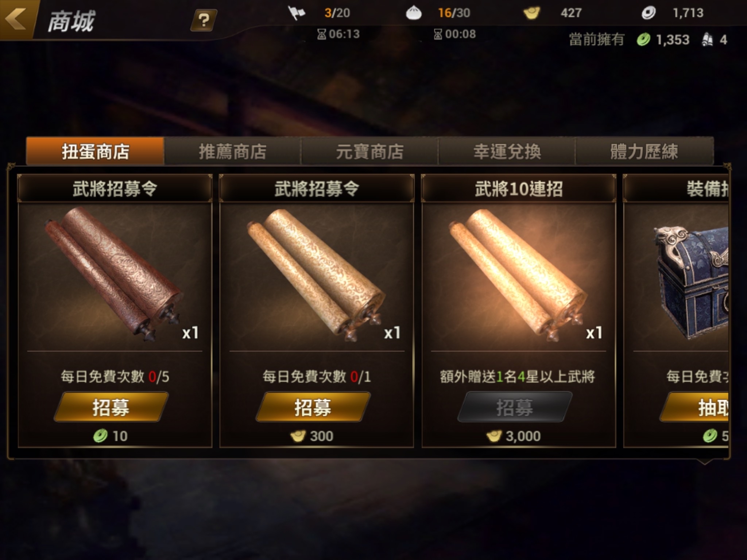Select the 扭蛋商店 tab
Image resolution: width=747 pixels, height=560 pixels.
point(95,151)
